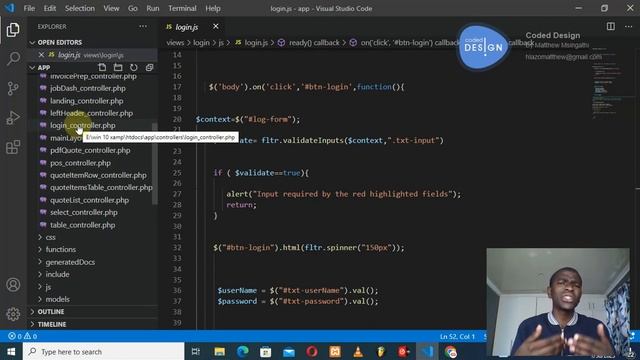Viewport: 640px width, 360px height.
Task: Collapse all folders in Explorer
Action: point(149,67)
